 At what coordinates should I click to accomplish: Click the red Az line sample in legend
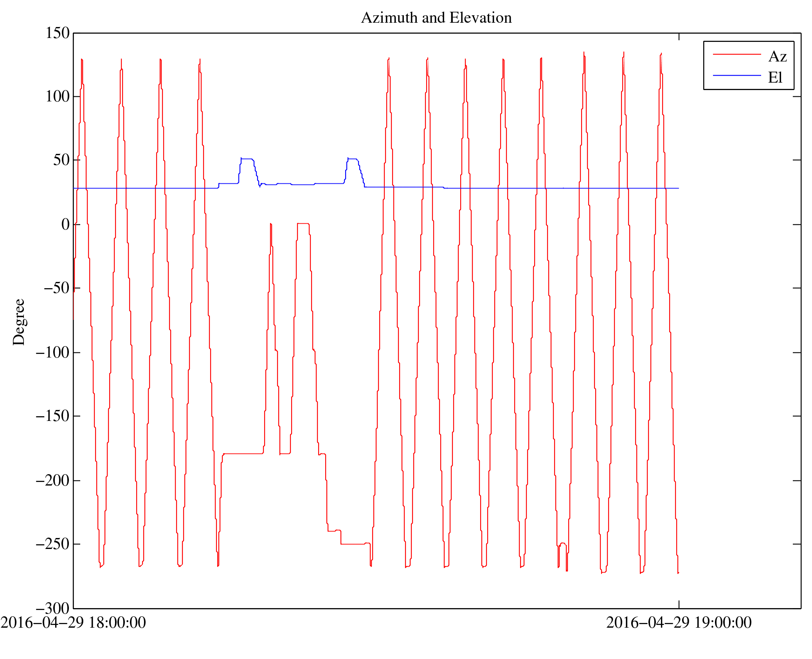click(x=736, y=54)
